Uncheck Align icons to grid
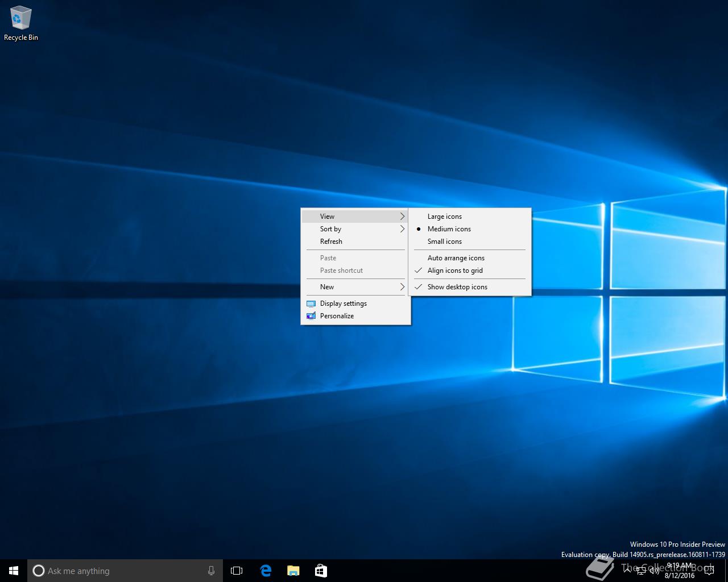Image resolution: width=728 pixels, height=582 pixels. tap(455, 271)
